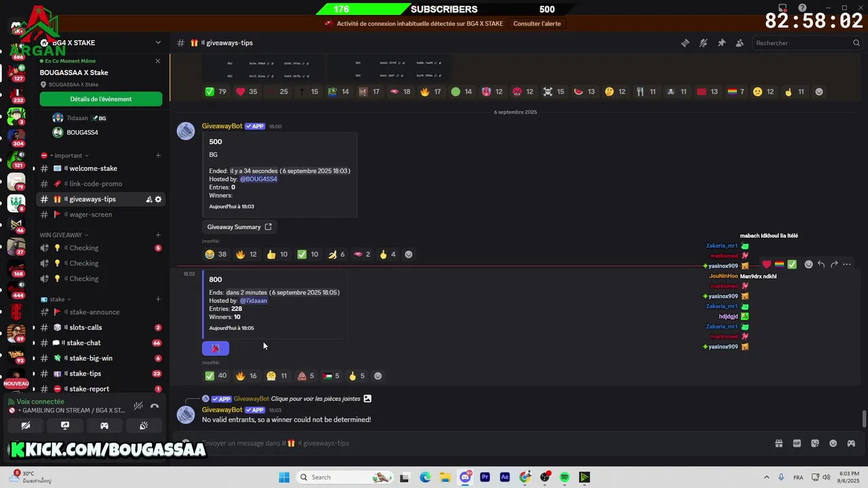
Task: Enter the 800 giveaway with party button
Action: [216, 348]
